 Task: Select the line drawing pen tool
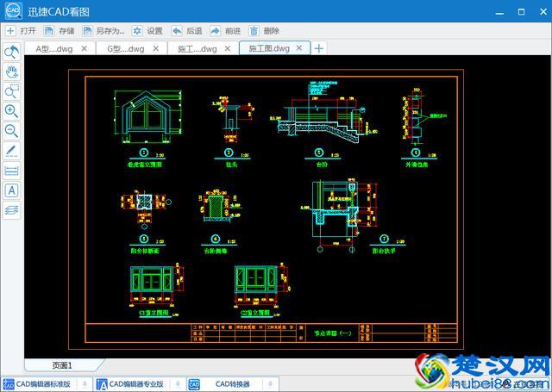pyautogui.click(x=12, y=151)
